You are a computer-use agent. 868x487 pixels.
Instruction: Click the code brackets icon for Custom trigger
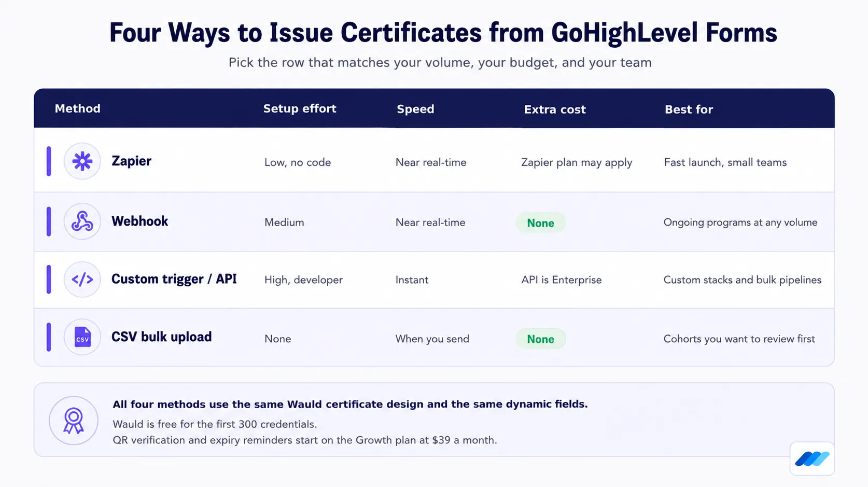click(x=82, y=280)
